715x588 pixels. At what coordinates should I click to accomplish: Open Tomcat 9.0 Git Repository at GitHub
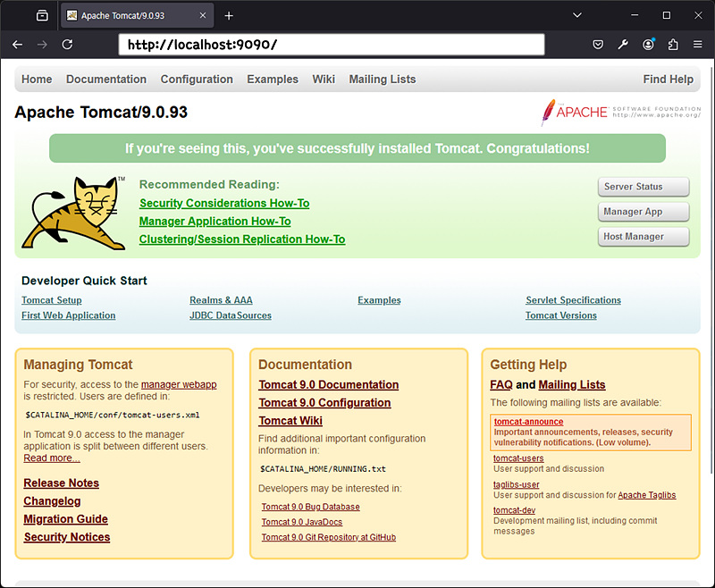pos(329,537)
